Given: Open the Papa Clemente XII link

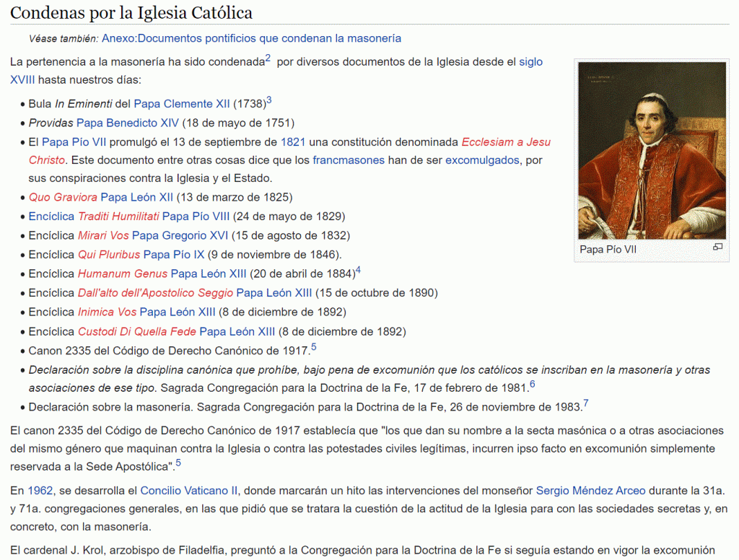Looking at the screenshot, I should [182, 104].
